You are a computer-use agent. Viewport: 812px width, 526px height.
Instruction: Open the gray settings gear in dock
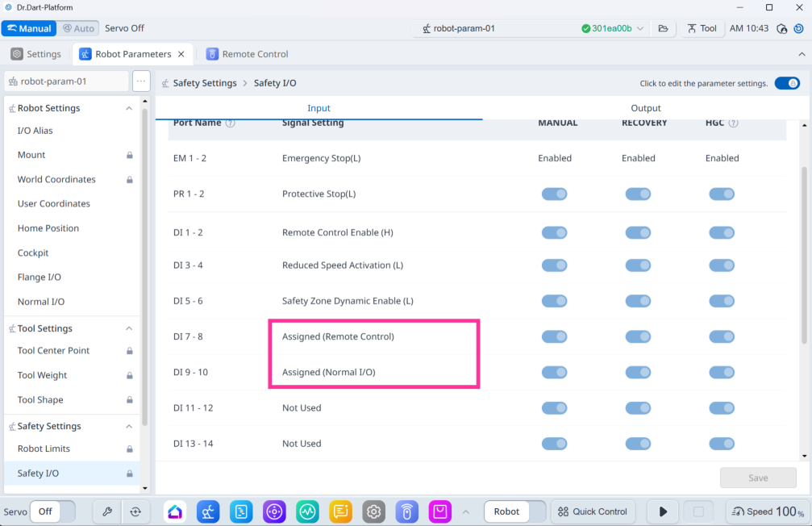(374, 511)
